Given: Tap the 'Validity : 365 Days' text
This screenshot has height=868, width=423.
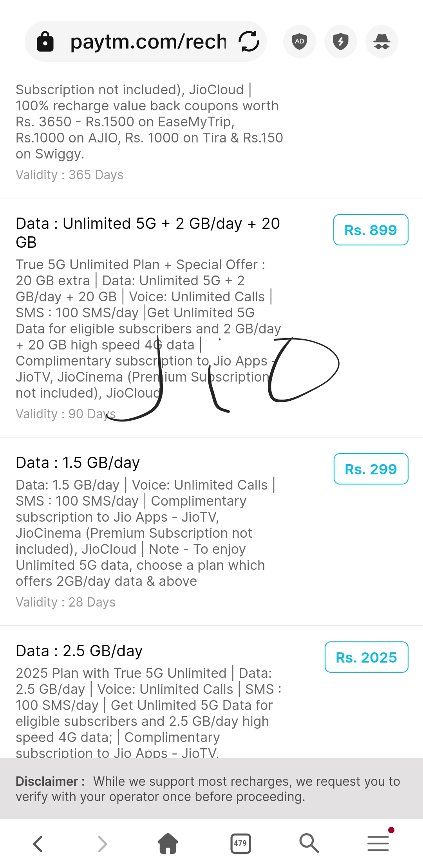Looking at the screenshot, I should [69, 175].
